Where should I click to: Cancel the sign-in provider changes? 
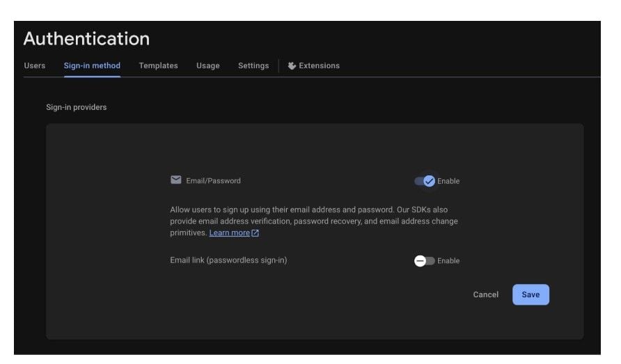click(485, 294)
